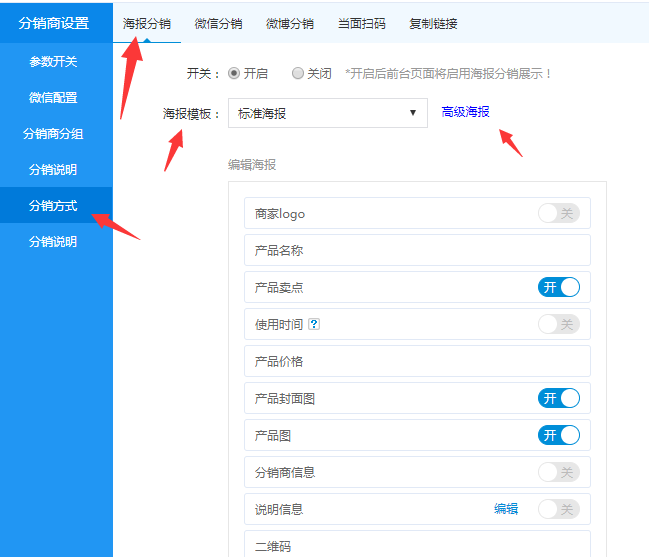The width and height of the screenshot is (649, 557).
Task: Switch to the 微信分销 tab
Action: pos(218,23)
